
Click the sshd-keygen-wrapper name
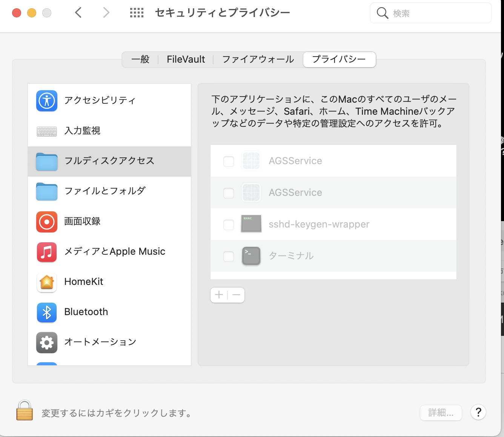pos(319,225)
